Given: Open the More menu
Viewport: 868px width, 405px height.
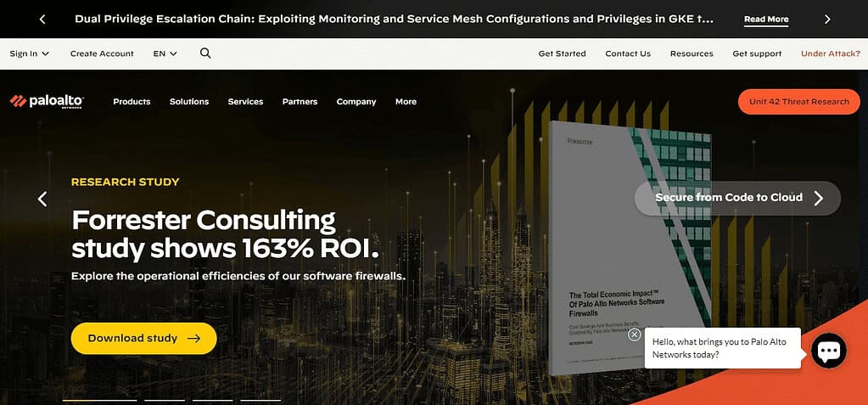Looking at the screenshot, I should point(406,101).
